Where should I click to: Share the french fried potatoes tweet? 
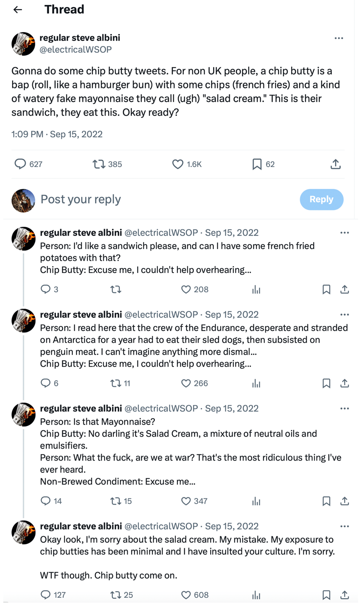[344, 290]
